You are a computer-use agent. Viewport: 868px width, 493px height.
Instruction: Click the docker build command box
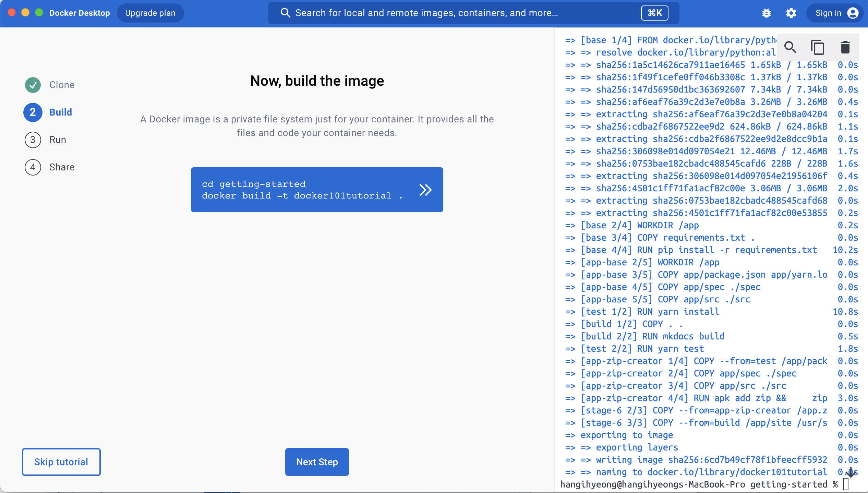click(302, 190)
